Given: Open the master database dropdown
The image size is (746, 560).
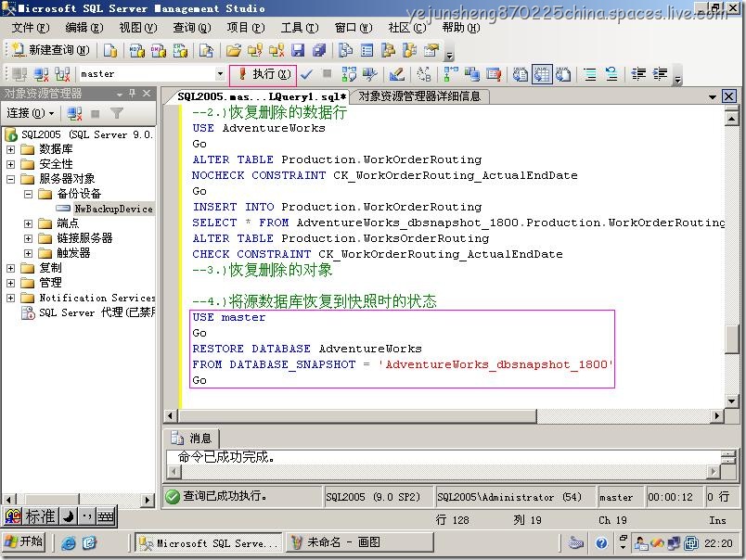Looking at the screenshot, I should click(220, 73).
